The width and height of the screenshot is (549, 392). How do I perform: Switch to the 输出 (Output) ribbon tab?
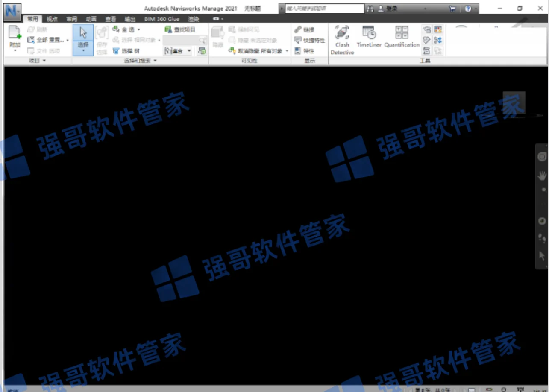[130, 19]
